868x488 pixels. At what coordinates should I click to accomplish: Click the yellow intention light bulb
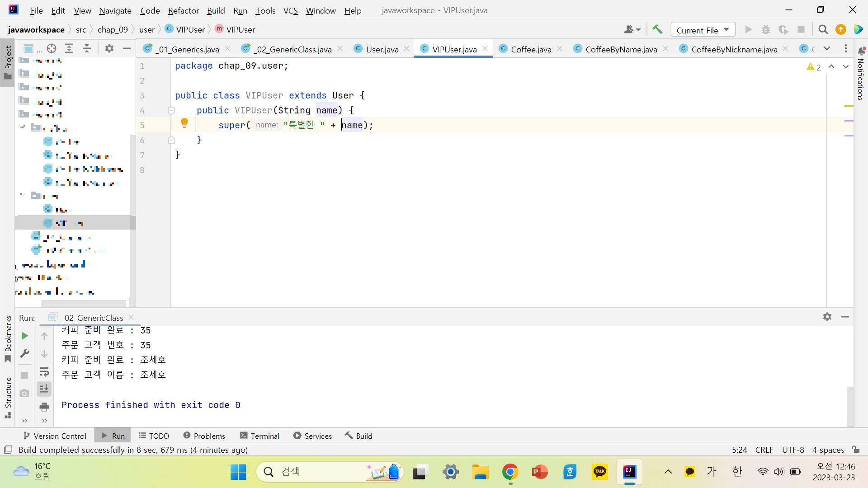pos(184,123)
